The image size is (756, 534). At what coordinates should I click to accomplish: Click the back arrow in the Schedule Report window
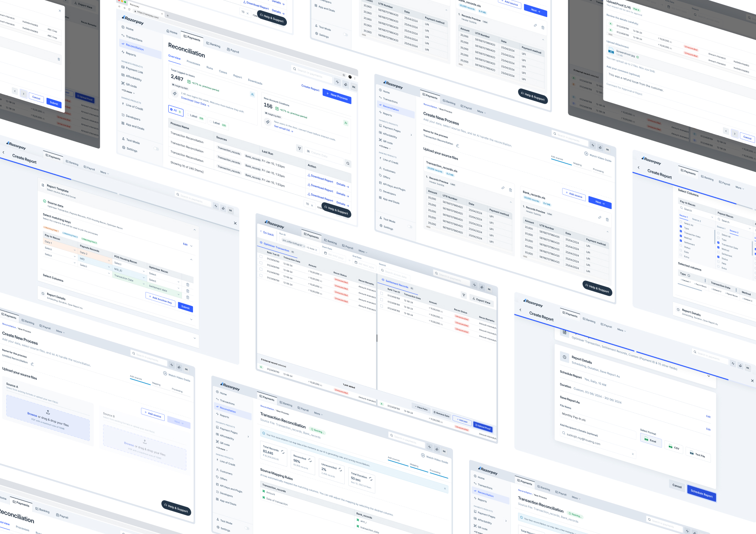point(520,310)
